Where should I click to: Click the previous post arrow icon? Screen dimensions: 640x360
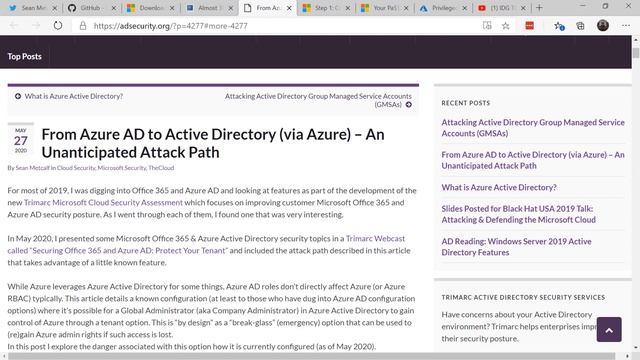pyautogui.click(x=18, y=96)
